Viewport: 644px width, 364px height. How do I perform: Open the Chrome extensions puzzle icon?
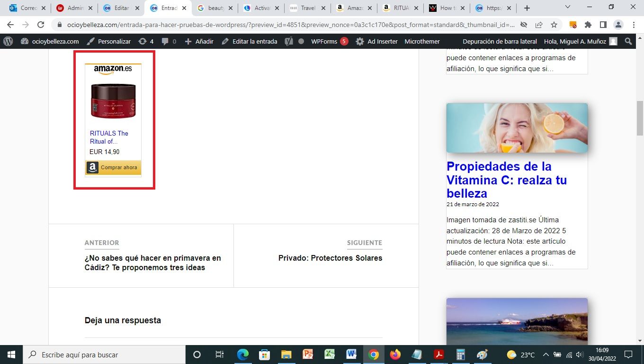(x=588, y=25)
